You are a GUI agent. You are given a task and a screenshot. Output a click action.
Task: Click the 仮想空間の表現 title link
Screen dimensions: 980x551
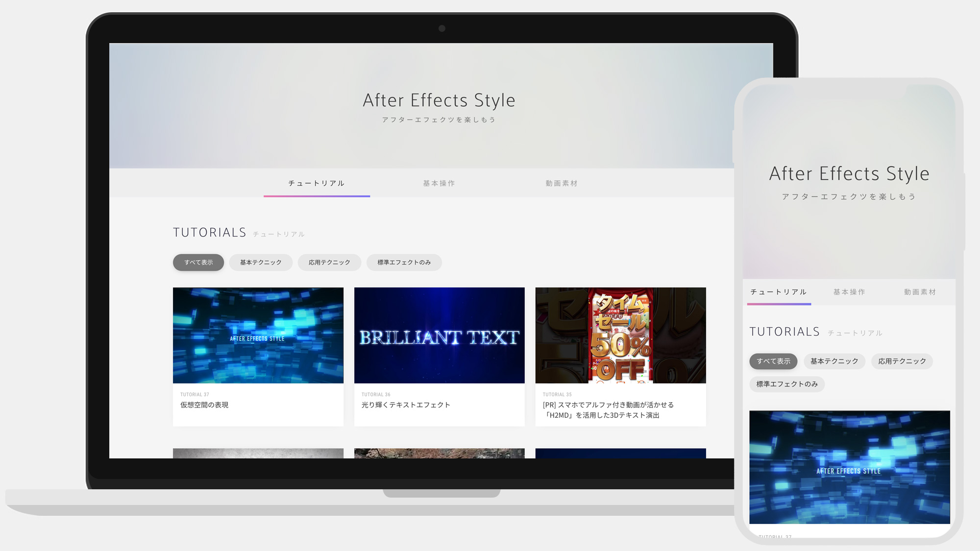pyautogui.click(x=204, y=405)
